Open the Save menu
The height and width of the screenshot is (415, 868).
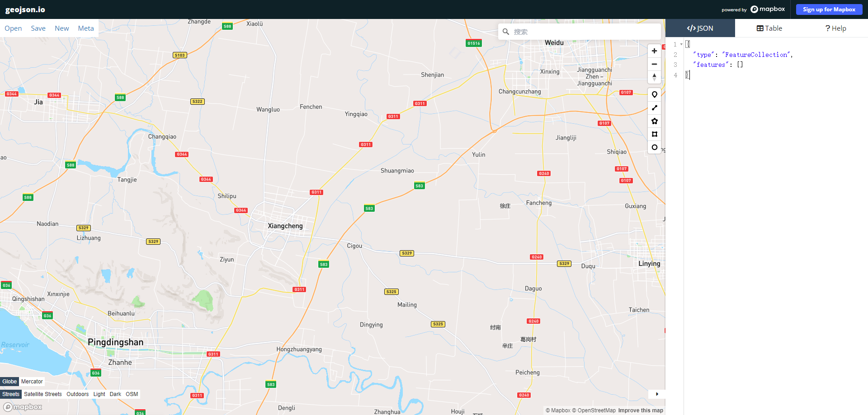coord(38,28)
